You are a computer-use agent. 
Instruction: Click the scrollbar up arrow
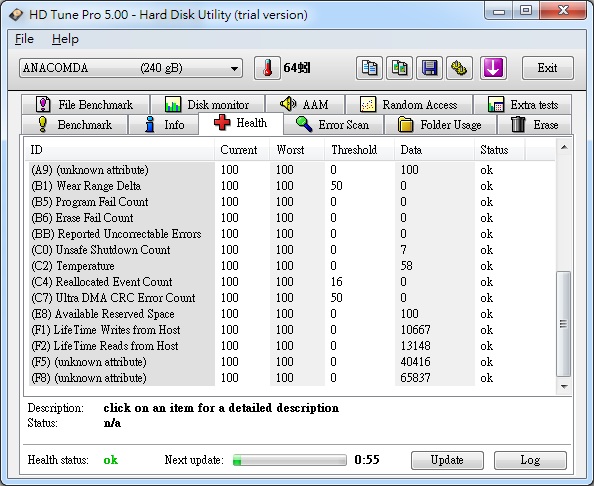pyautogui.click(x=564, y=147)
